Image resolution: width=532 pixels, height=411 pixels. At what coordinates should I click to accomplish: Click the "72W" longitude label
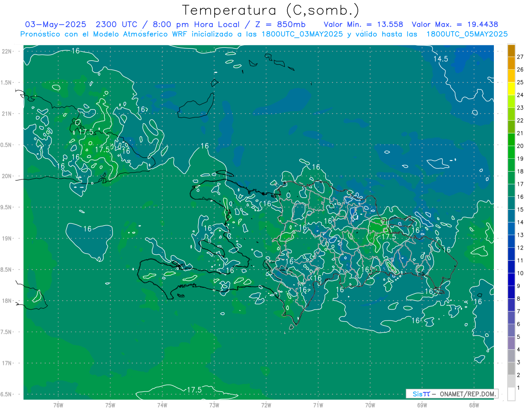pos(266,405)
